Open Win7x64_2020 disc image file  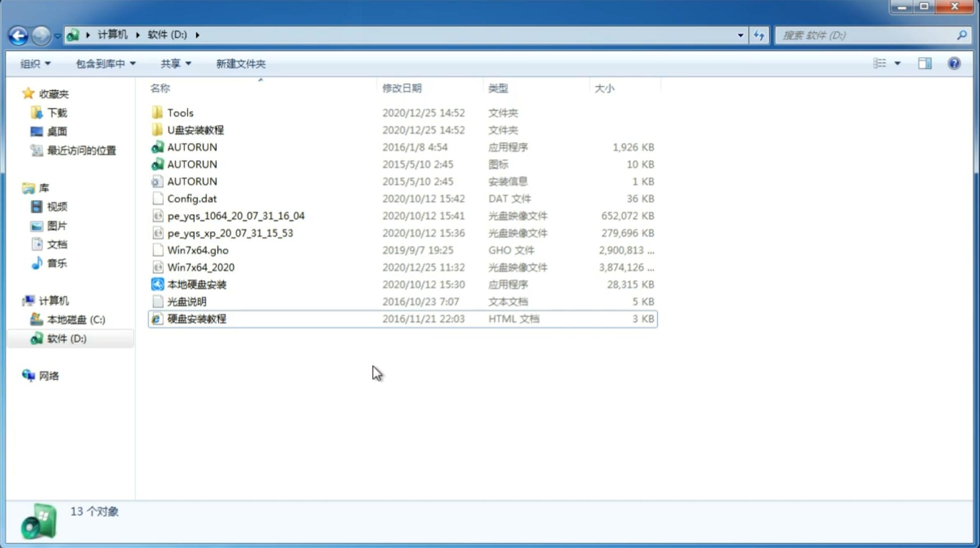click(201, 267)
